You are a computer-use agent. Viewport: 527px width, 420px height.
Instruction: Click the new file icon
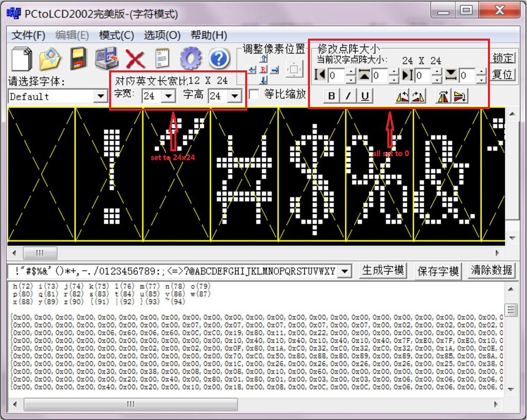click(22, 59)
